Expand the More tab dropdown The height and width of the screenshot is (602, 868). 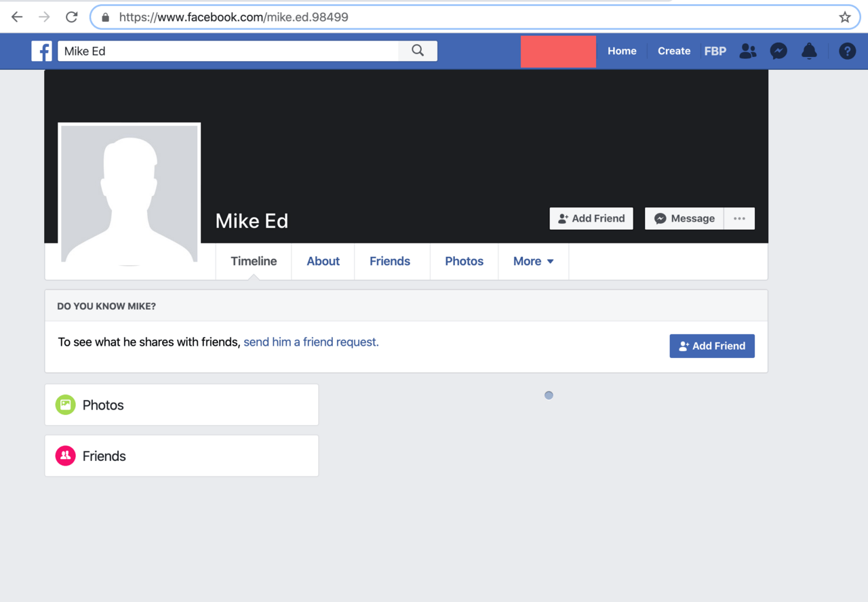pos(533,261)
